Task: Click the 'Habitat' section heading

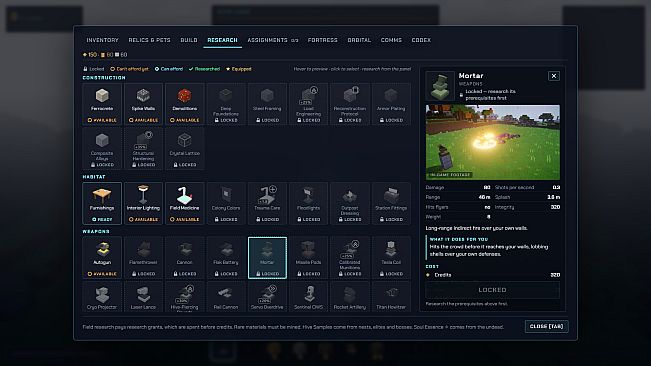Action: point(94,177)
